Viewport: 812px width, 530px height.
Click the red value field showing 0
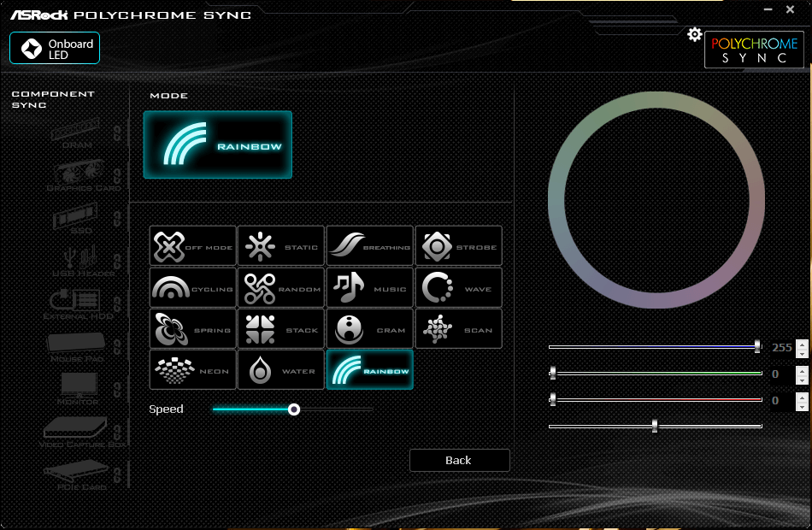pyautogui.click(x=782, y=400)
